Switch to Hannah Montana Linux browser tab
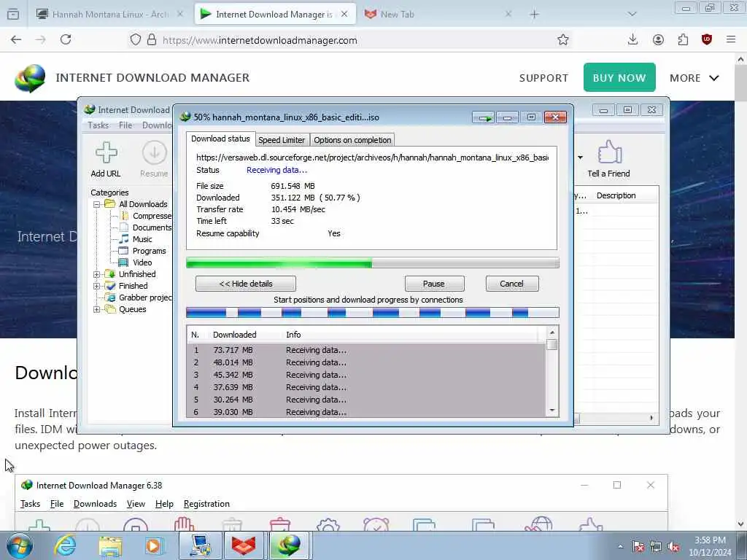 coord(111,15)
